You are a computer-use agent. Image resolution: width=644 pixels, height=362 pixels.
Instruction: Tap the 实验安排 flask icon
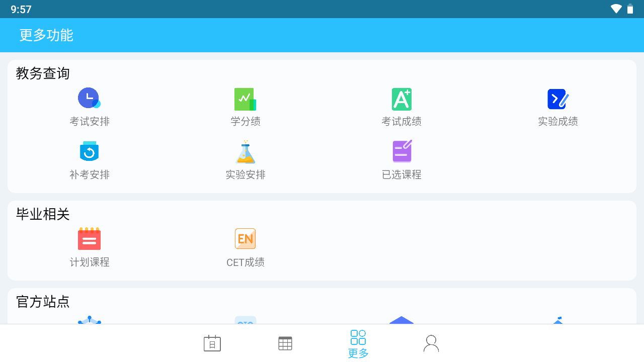pos(245,151)
